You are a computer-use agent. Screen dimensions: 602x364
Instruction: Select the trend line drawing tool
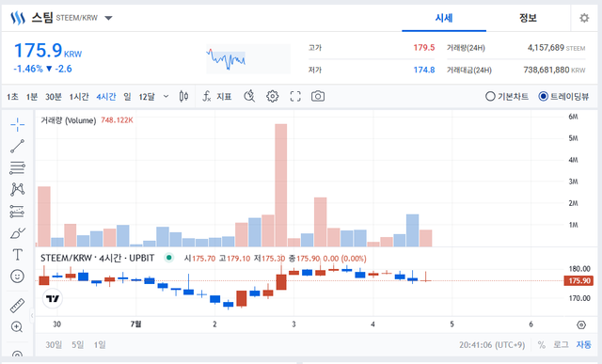[x=17, y=147]
